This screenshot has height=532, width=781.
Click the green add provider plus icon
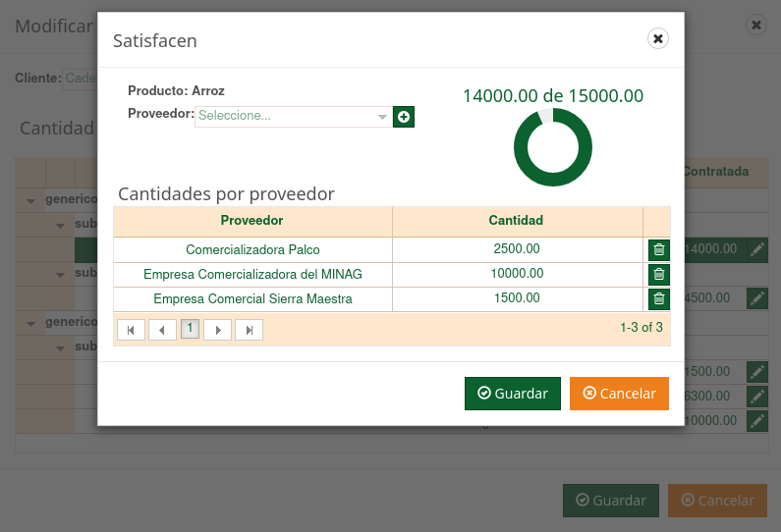[x=404, y=117]
